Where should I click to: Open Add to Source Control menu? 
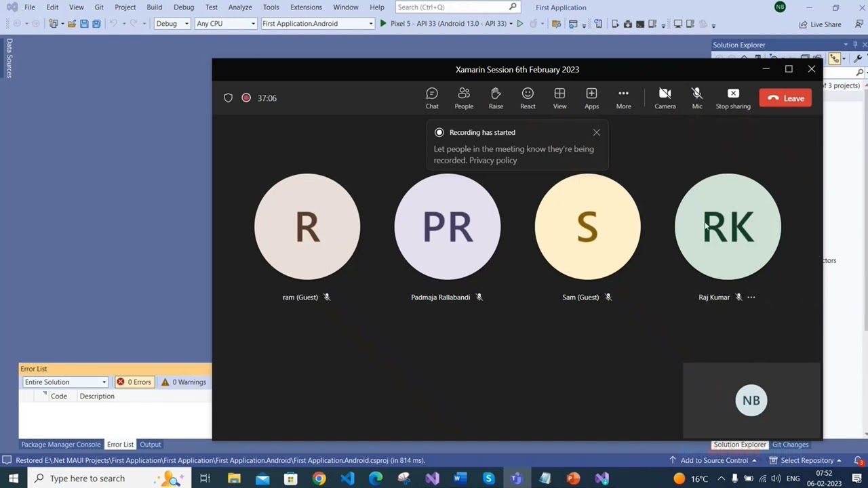(713, 460)
